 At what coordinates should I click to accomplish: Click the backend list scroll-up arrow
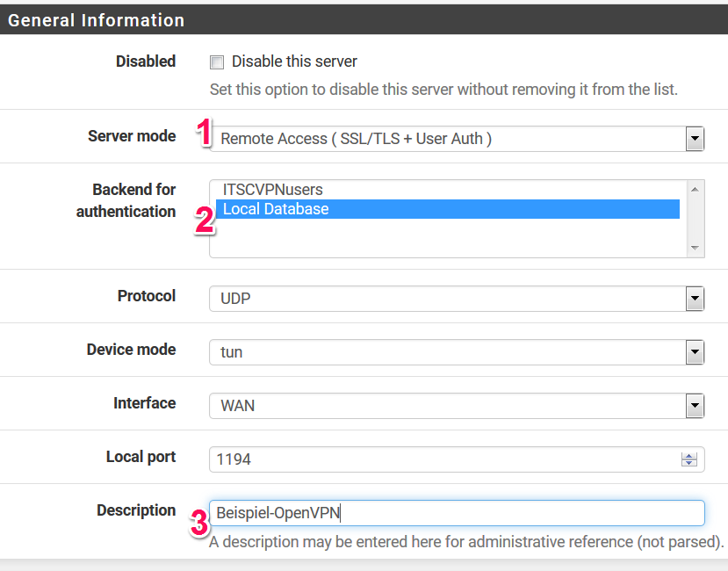click(x=695, y=189)
